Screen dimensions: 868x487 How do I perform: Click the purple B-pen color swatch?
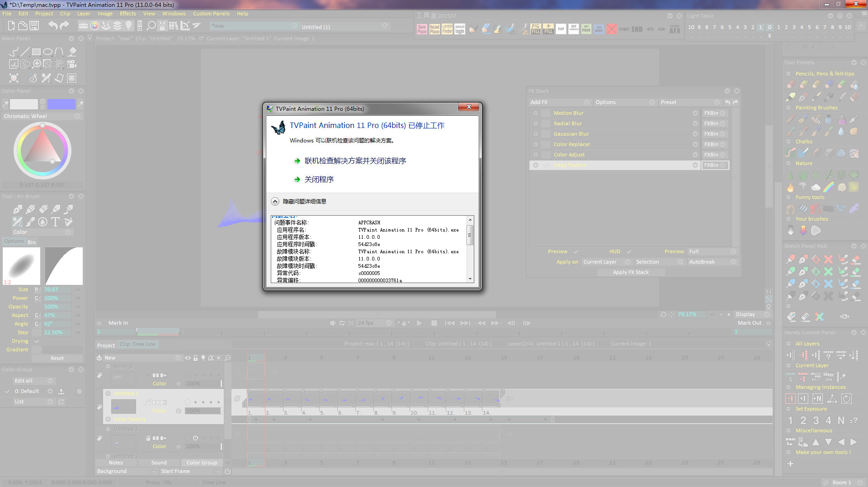(61, 104)
